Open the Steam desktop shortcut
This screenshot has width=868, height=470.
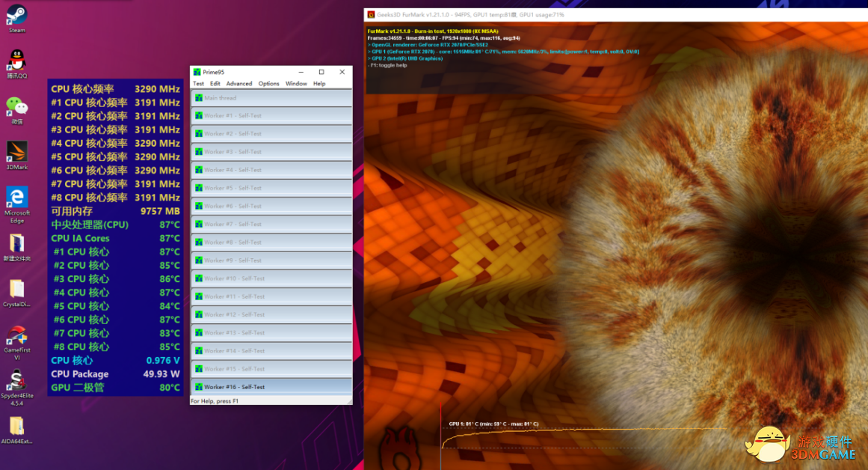point(16,19)
